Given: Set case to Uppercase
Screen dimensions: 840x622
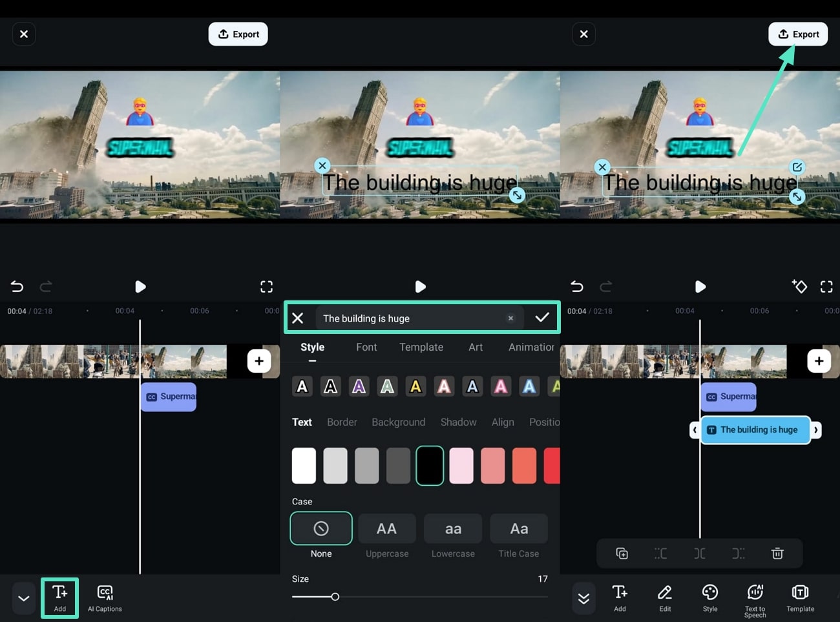Looking at the screenshot, I should coord(387,529).
